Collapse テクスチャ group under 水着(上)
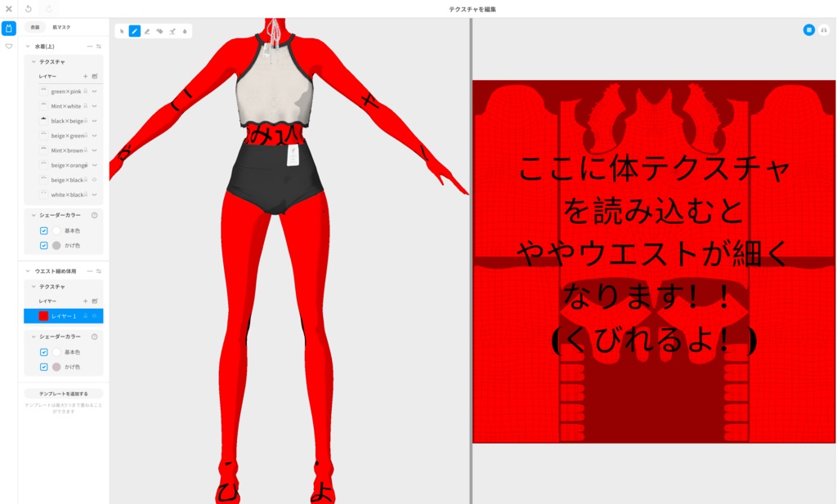This screenshot has width=837, height=504. [33, 62]
